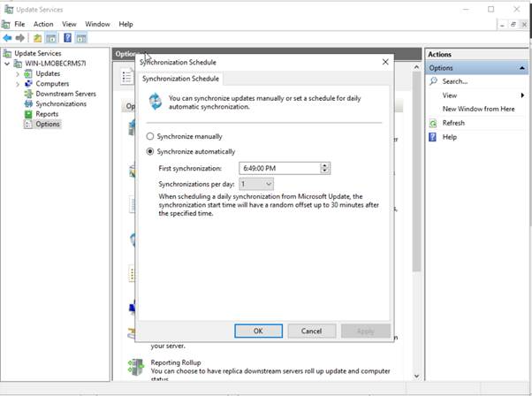Increase First synchronization time with up spinner

pos(324,165)
